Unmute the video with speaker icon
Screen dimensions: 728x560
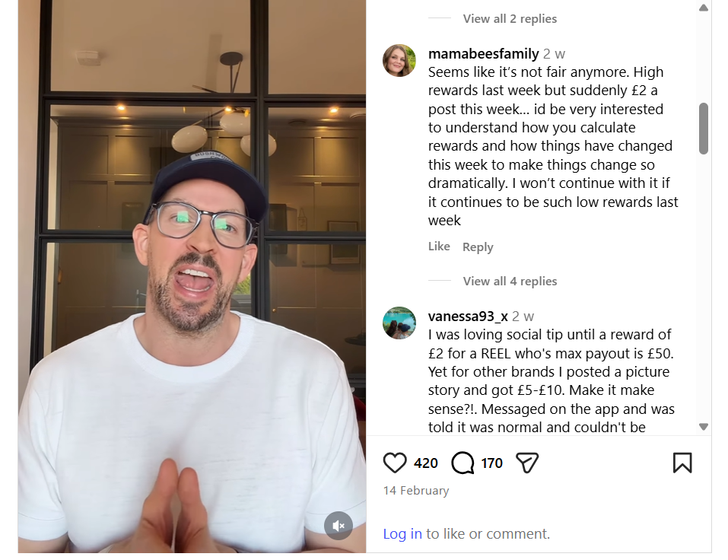pos(338,526)
